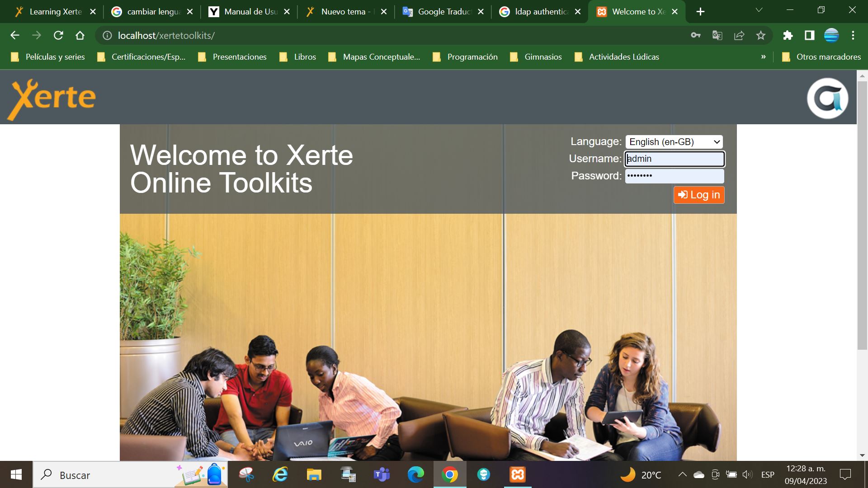Open Internet Explorer from the taskbar
Screen dimensions: 868x488
280,475
